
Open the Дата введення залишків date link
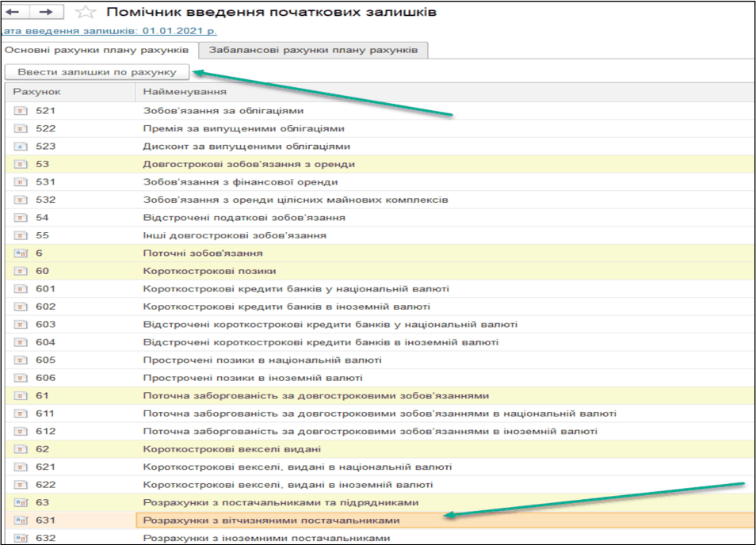pos(108,31)
